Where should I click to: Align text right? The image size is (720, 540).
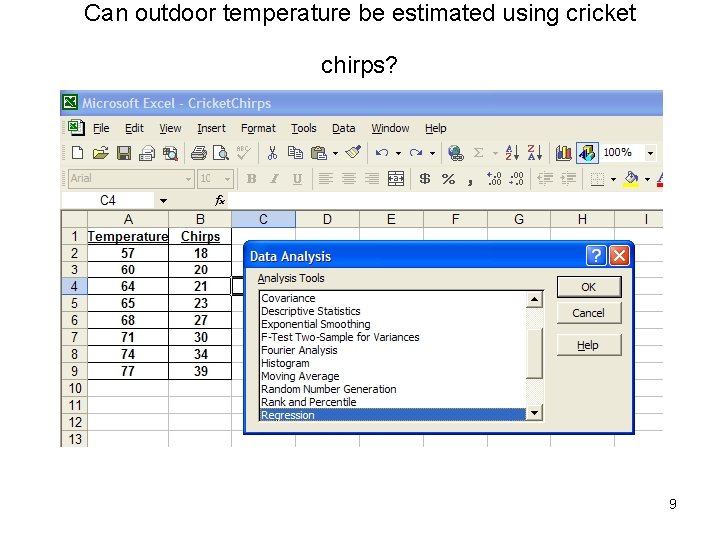[372, 179]
